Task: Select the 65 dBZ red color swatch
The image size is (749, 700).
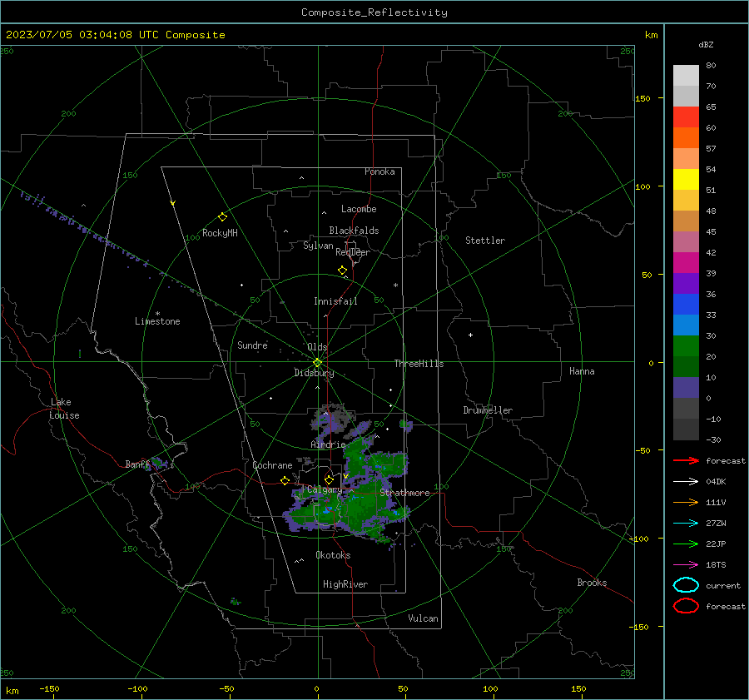Action: [x=686, y=117]
